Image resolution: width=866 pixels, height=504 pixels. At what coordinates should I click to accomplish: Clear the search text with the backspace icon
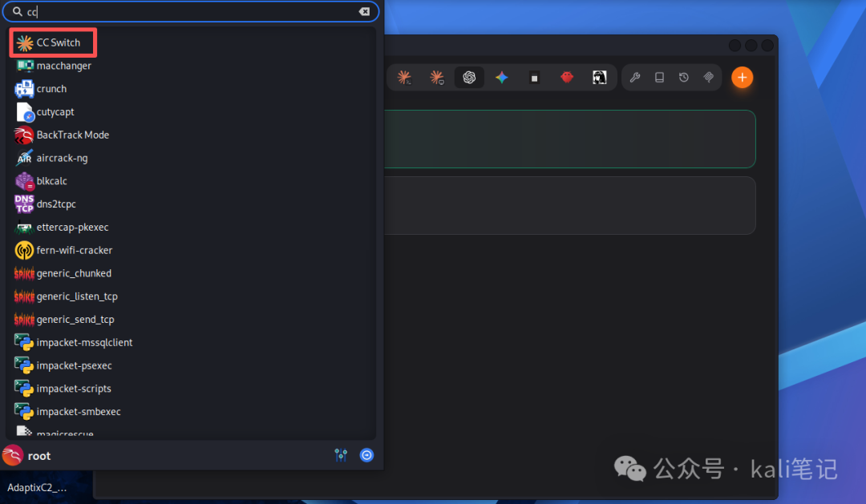coord(364,11)
